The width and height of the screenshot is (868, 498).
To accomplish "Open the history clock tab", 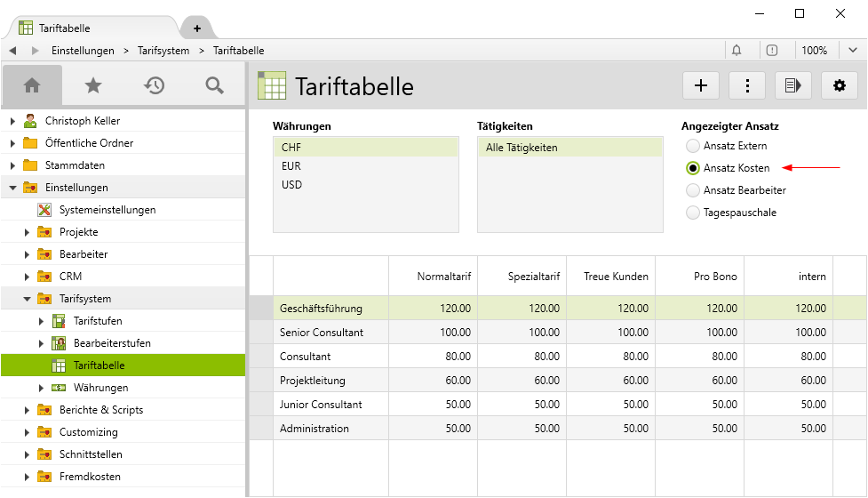I will 155,85.
